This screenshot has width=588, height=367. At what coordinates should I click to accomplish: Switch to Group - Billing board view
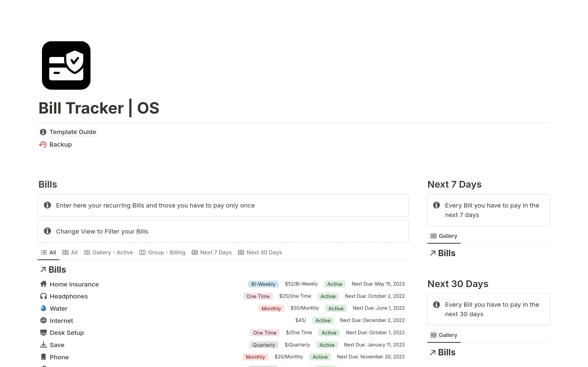(x=162, y=253)
